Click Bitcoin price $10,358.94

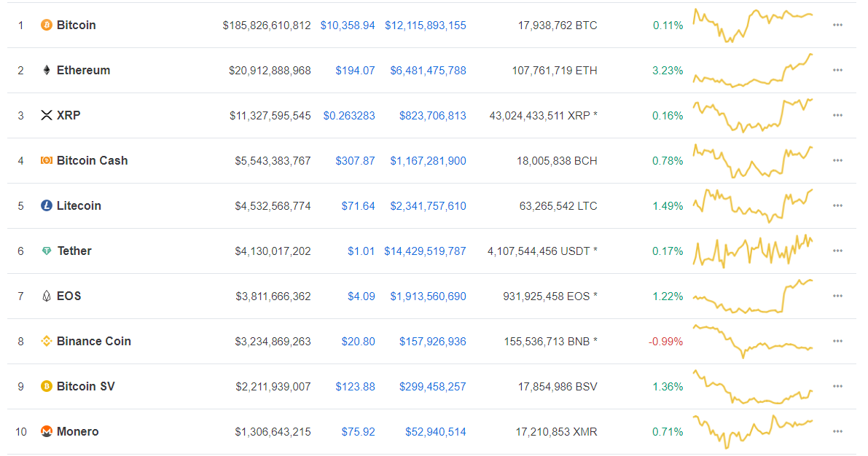pyautogui.click(x=348, y=25)
